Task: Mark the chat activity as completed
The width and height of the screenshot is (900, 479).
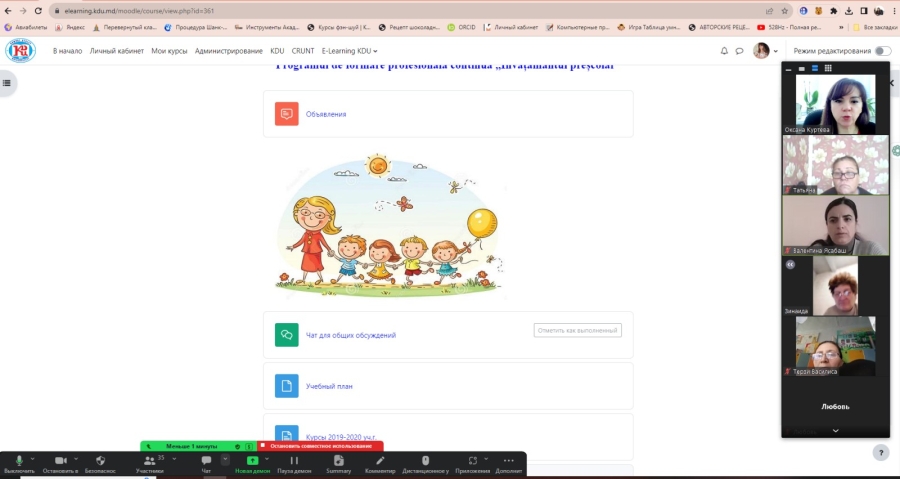Action: pos(577,330)
